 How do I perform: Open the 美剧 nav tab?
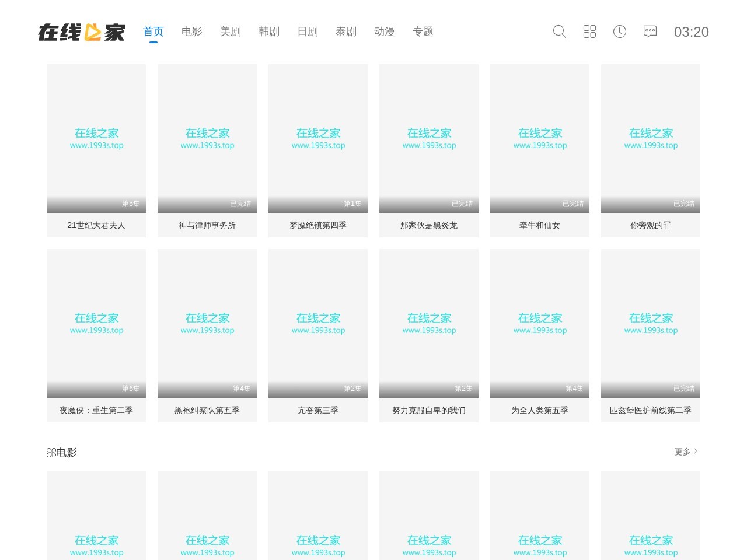(231, 32)
